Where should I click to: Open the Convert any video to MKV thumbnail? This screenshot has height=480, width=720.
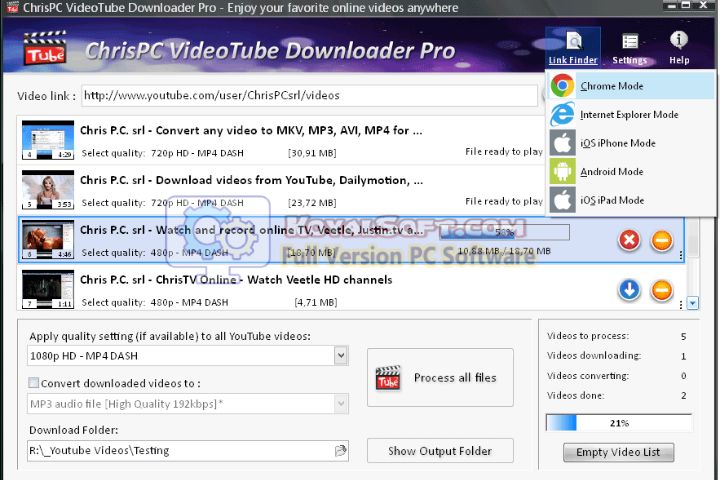48,140
